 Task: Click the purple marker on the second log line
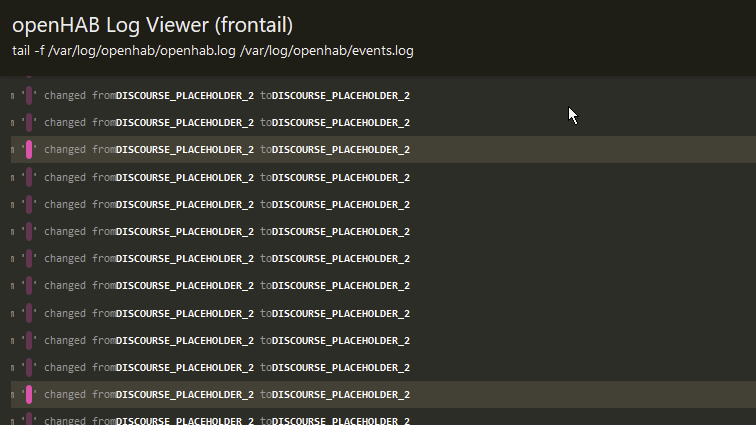(x=29, y=123)
